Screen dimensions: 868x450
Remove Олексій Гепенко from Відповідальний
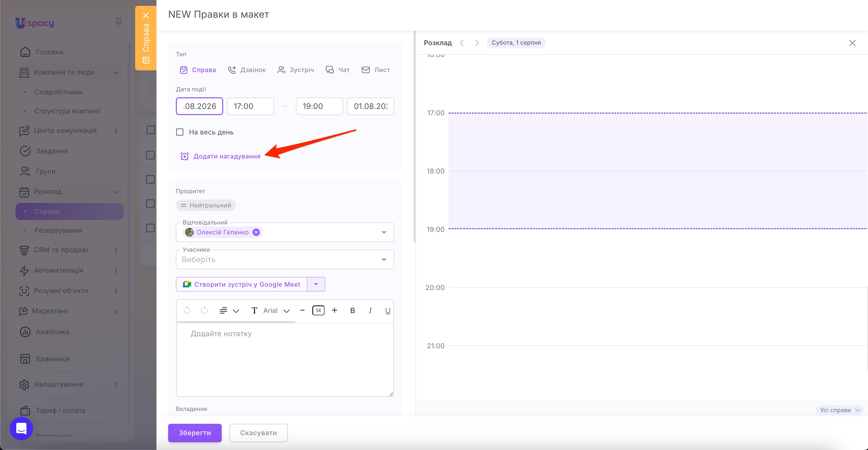click(x=256, y=232)
